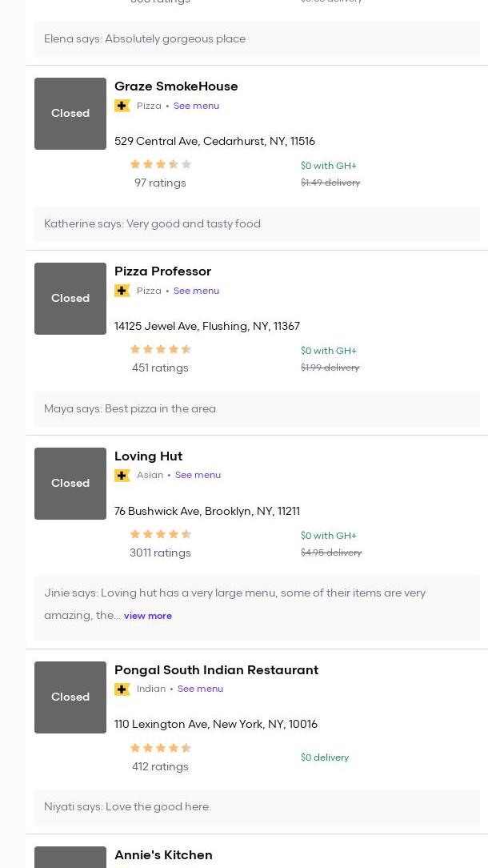Open See menu link for Graze SmokeHouse

(x=196, y=106)
